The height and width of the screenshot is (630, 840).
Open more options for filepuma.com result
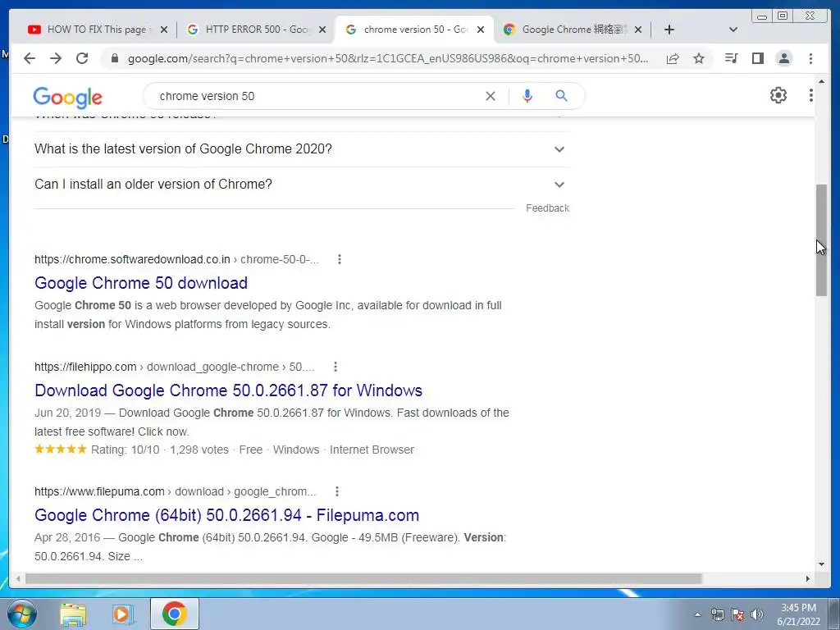pyautogui.click(x=337, y=491)
